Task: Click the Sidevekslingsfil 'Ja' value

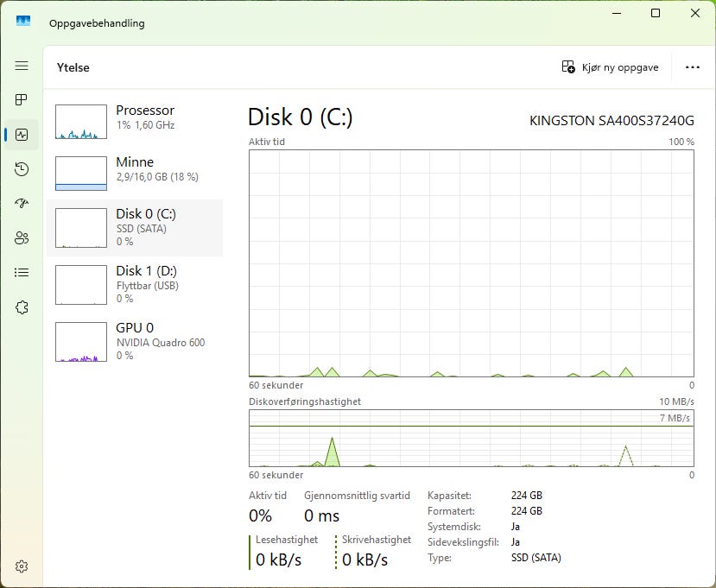Action: point(516,542)
